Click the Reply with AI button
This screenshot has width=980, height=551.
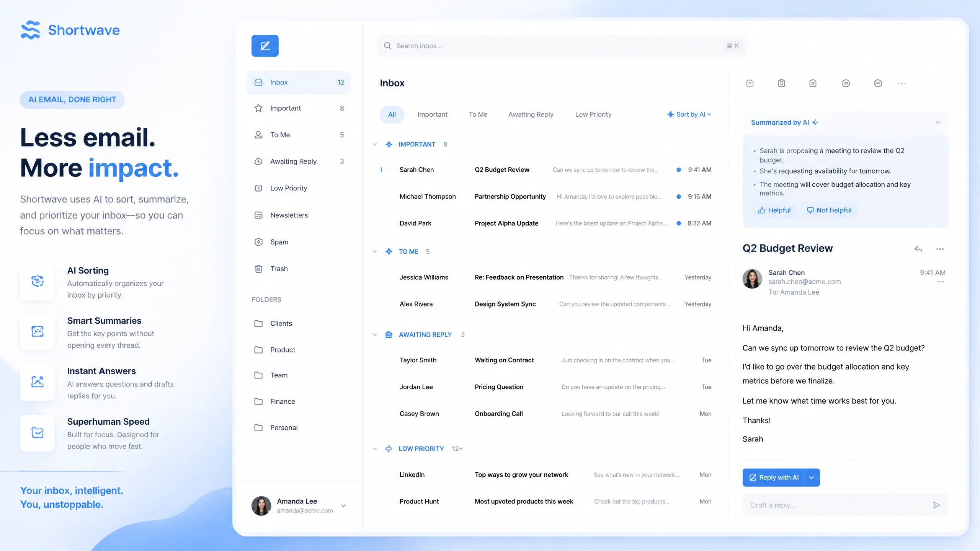click(x=774, y=478)
